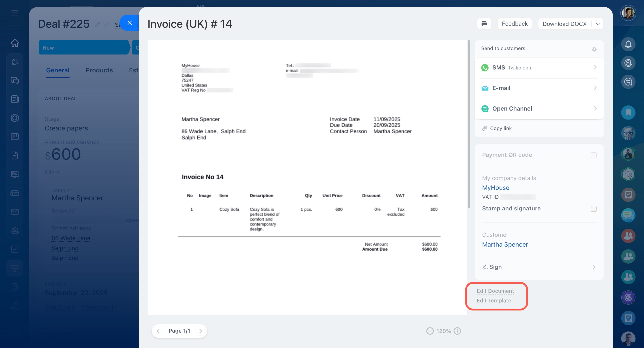Go to the next invoice page
Screen dimensions: 644x348
coord(200,331)
